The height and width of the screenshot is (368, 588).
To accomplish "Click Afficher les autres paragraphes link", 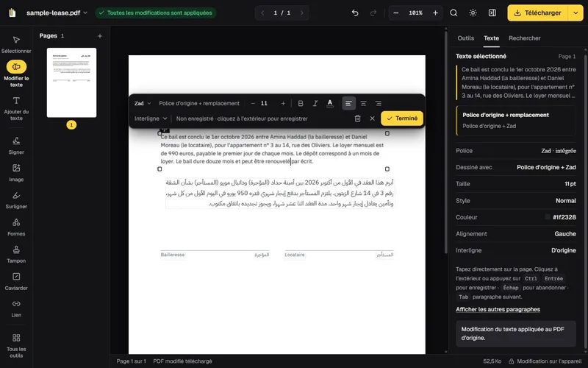I will coord(498,309).
